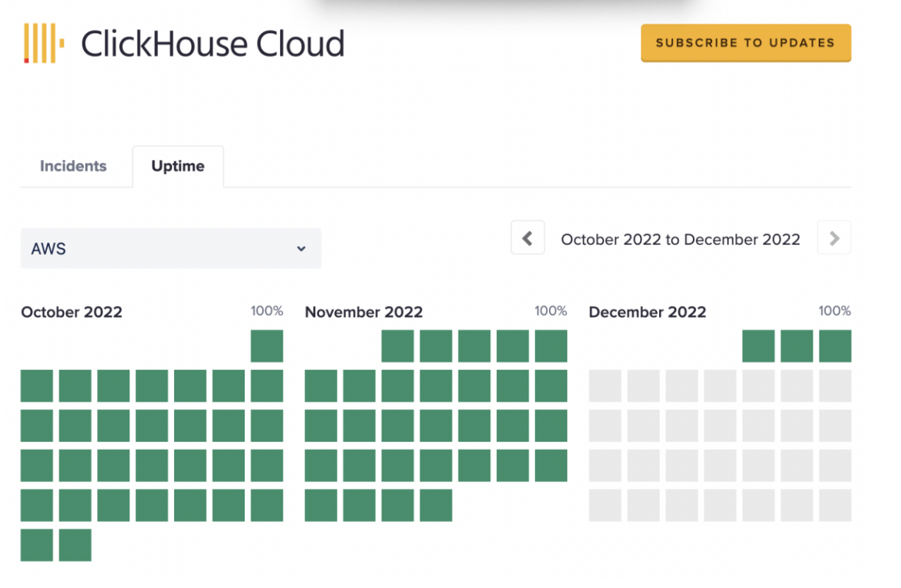Go to previous months with left arrow
The image size is (901, 588).
point(528,238)
